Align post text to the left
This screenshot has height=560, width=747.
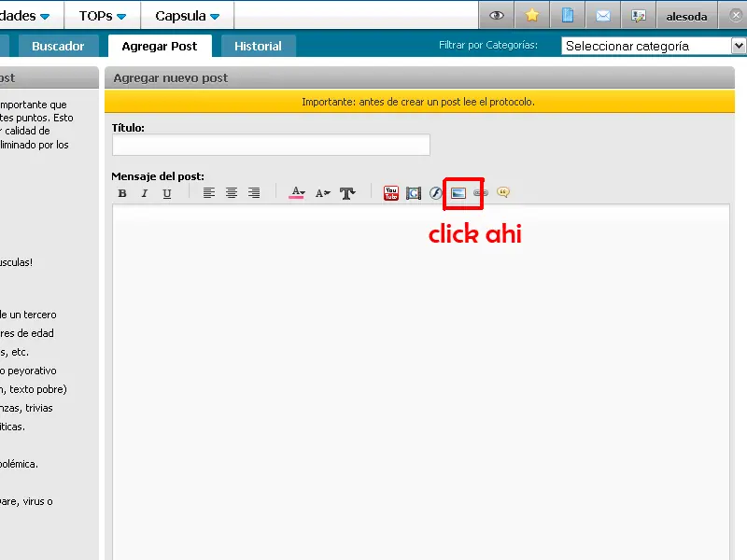pyautogui.click(x=208, y=193)
